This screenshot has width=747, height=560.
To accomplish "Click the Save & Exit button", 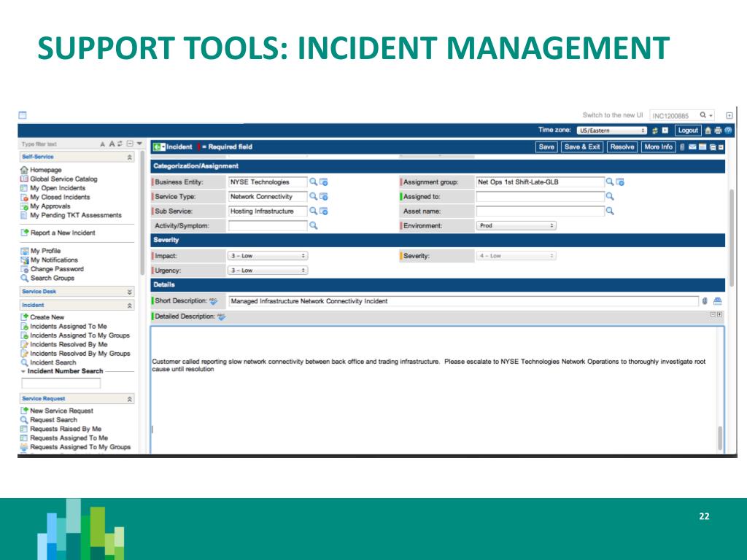I will [582, 147].
